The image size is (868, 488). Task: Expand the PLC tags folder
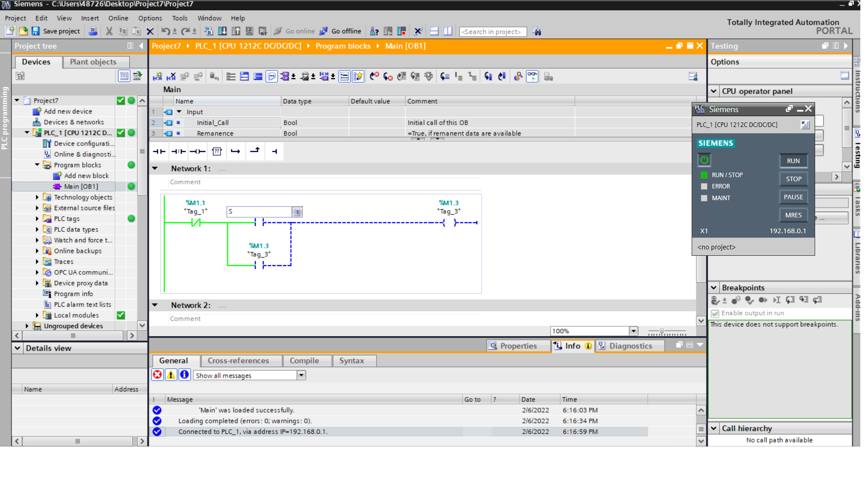[x=37, y=219]
